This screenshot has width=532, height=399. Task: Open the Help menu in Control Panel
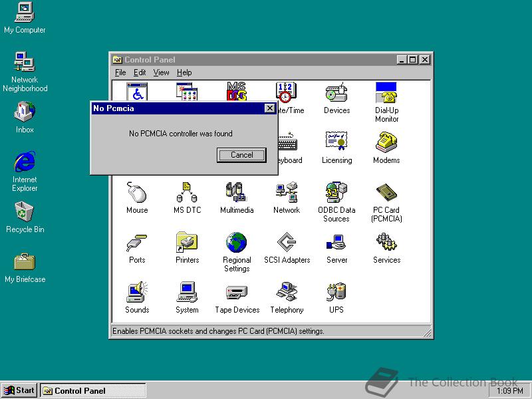[x=184, y=72]
